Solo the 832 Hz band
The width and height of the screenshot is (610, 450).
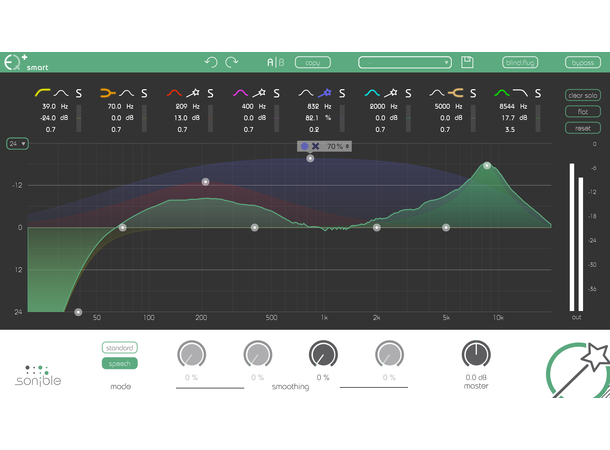[342, 93]
